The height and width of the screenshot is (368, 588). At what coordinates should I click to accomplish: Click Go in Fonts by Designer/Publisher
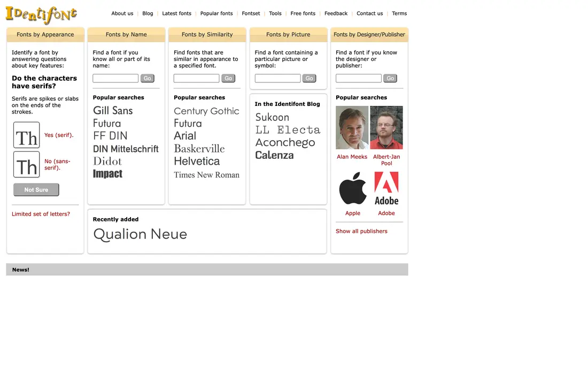(390, 79)
